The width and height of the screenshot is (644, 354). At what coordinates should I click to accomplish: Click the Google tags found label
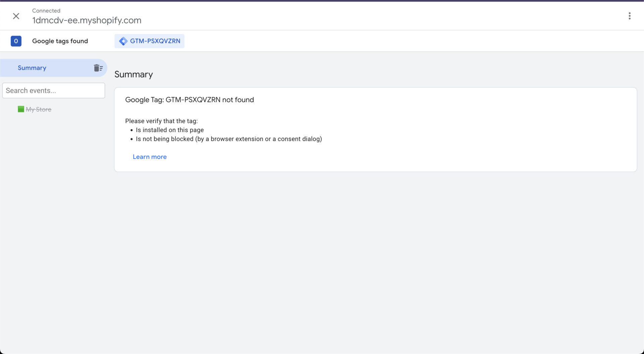[60, 41]
